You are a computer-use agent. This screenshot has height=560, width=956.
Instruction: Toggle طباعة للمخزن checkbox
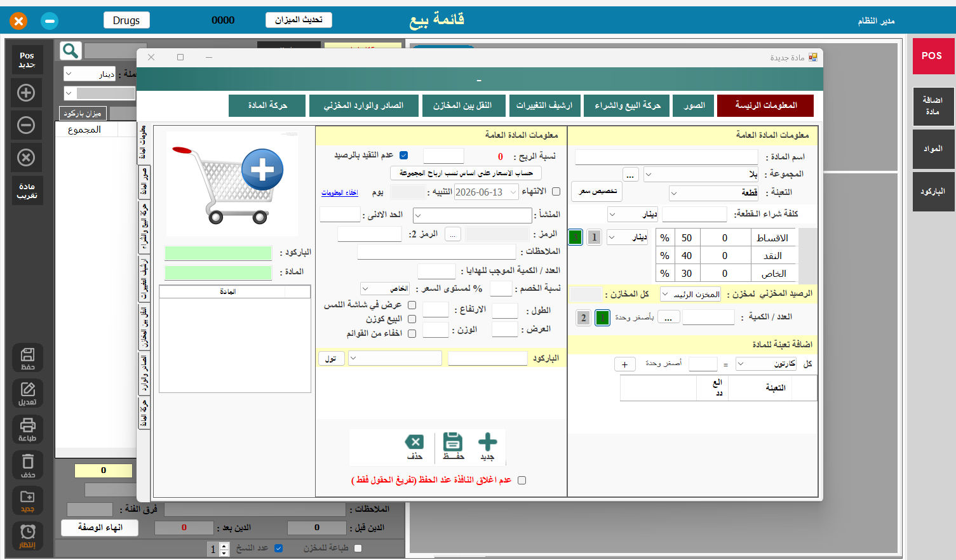(358, 548)
